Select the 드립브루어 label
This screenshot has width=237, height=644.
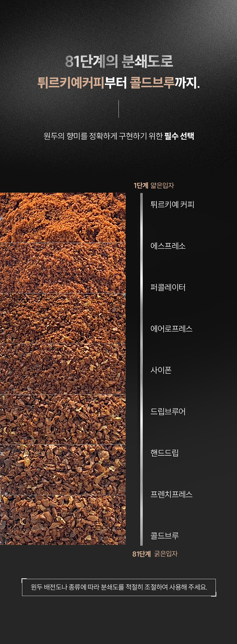[x=168, y=412]
